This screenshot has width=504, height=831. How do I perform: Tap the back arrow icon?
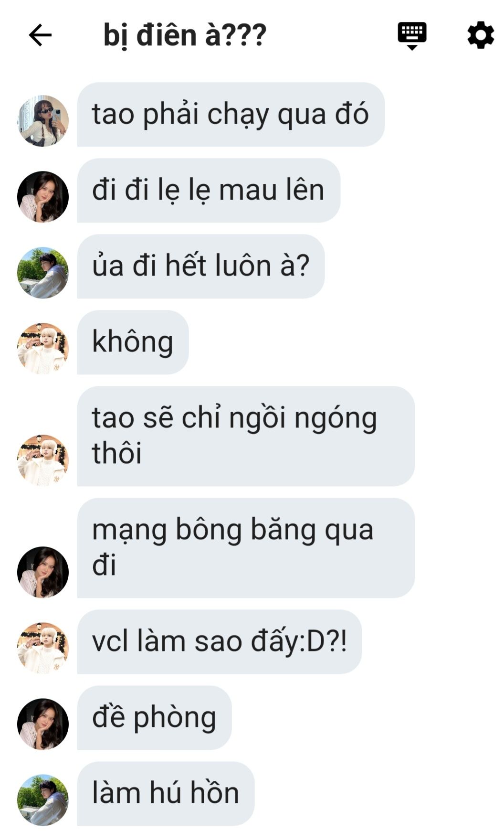click(x=40, y=35)
